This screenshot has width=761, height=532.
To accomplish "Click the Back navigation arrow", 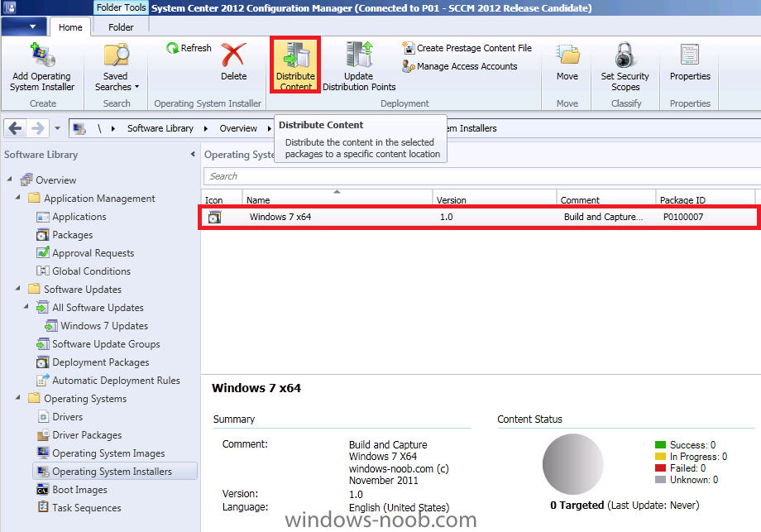I will 15,128.
